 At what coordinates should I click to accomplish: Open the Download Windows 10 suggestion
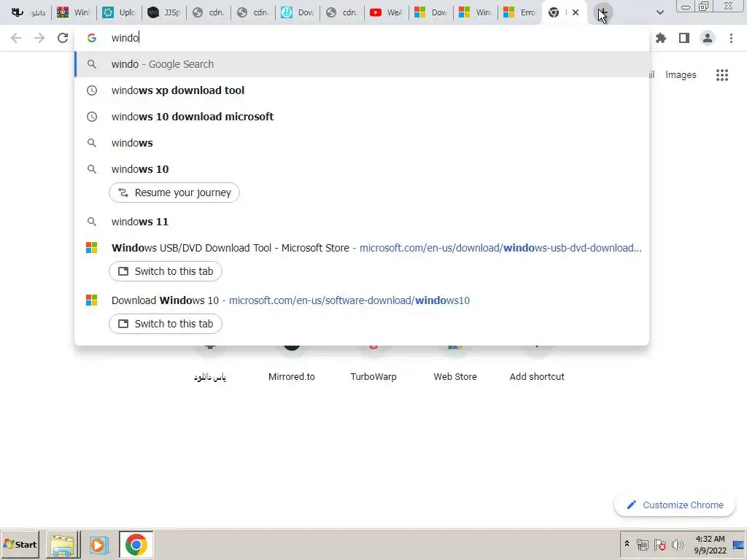tap(362, 300)
